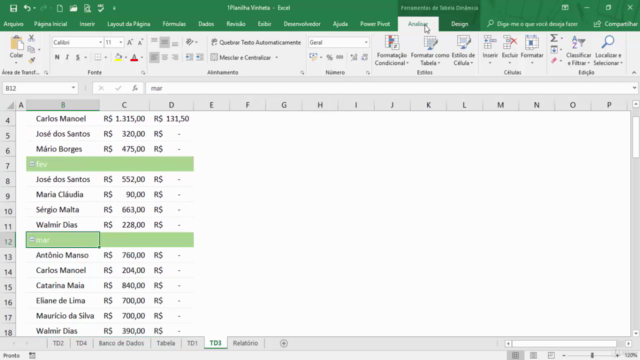Image resolution: width=640 pixels, height=360 pixels.
Task: Click the formula bar input showing mar
Action: [388, 88]
